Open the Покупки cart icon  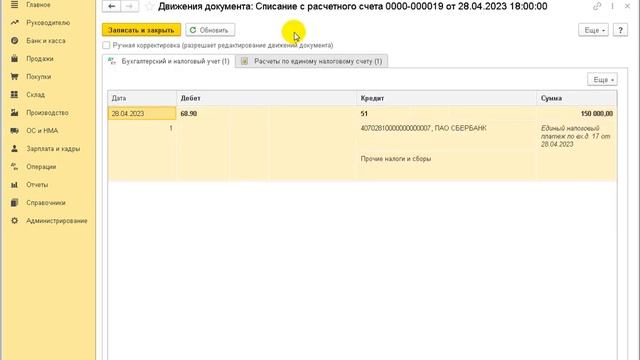[x=14, y=77]
